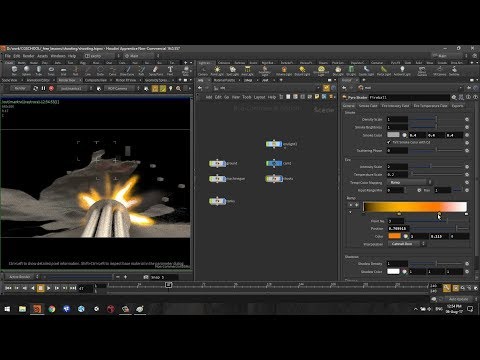Select the Grid shelf tool

point(63,71)
